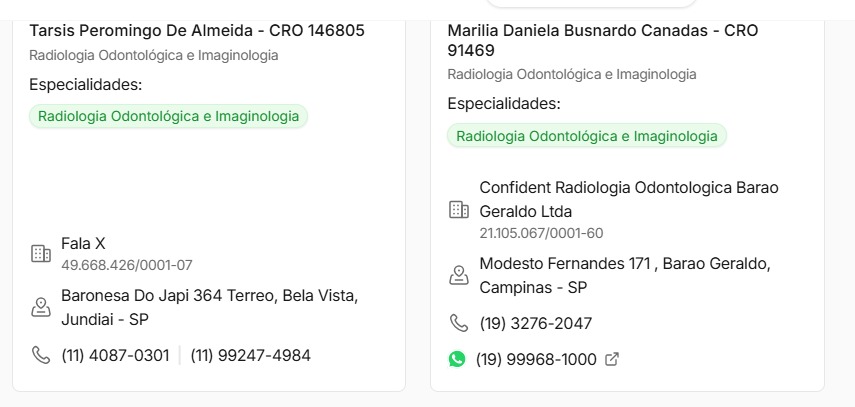Click the building icon beside Fala X
The image size is (855, 407).
41,254
